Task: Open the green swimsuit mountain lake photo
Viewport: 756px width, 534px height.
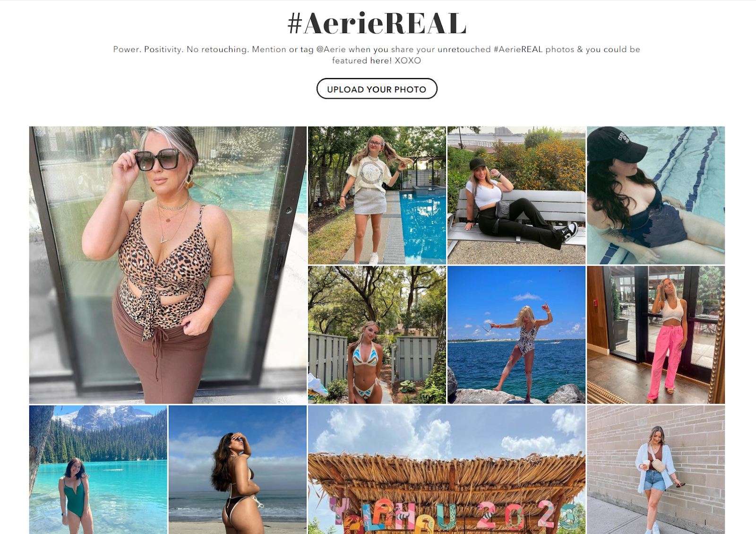Action: pos(98,470)
